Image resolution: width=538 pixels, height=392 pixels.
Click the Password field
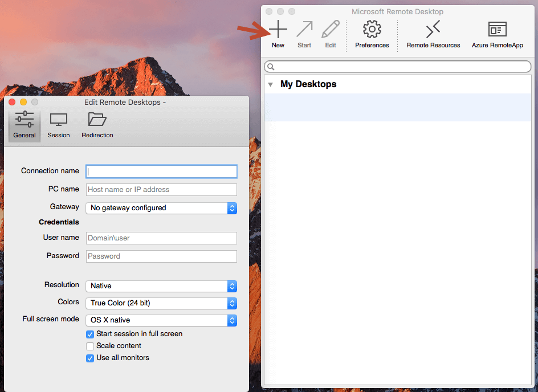[161, 256]
